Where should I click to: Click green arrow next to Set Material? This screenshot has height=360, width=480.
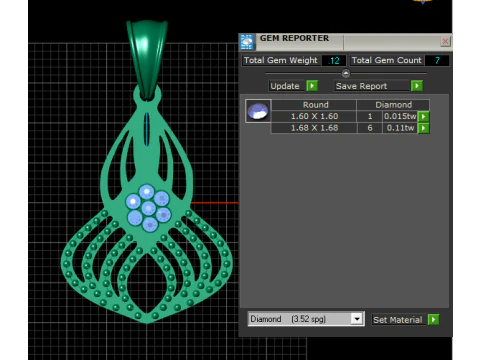433,319
